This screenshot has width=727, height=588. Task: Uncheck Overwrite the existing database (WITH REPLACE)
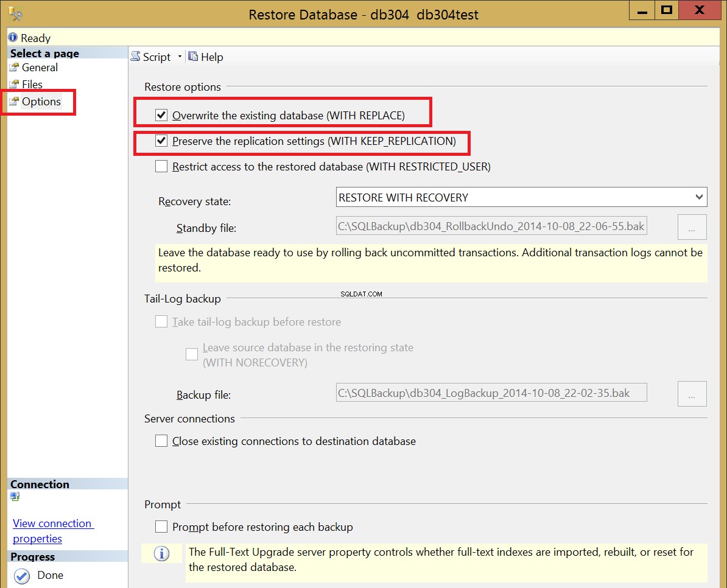161,115
